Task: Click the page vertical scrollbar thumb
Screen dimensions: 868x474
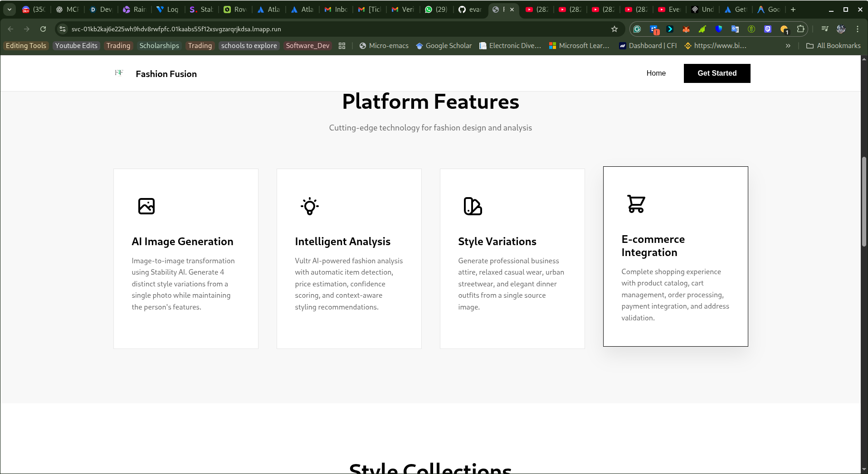Action: pyautogui.click(x=864, y=202)
